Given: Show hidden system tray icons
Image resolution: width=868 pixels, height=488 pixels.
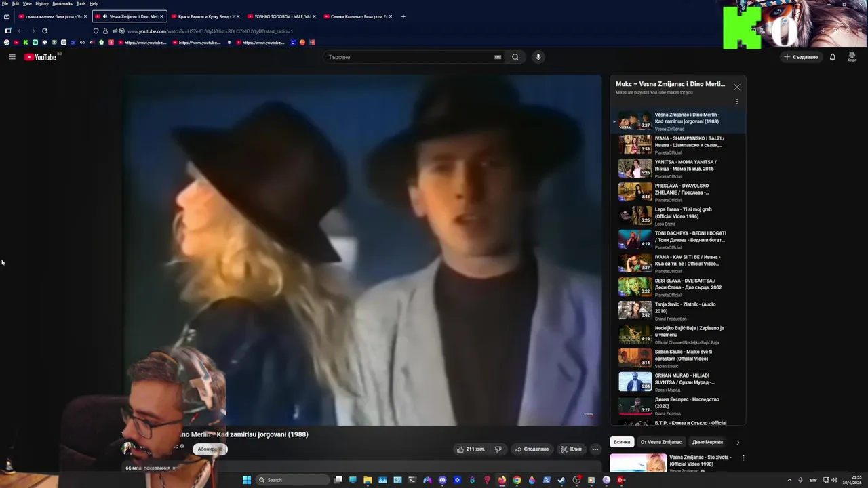Looking at the screenshot, I should tap(789, 480).
